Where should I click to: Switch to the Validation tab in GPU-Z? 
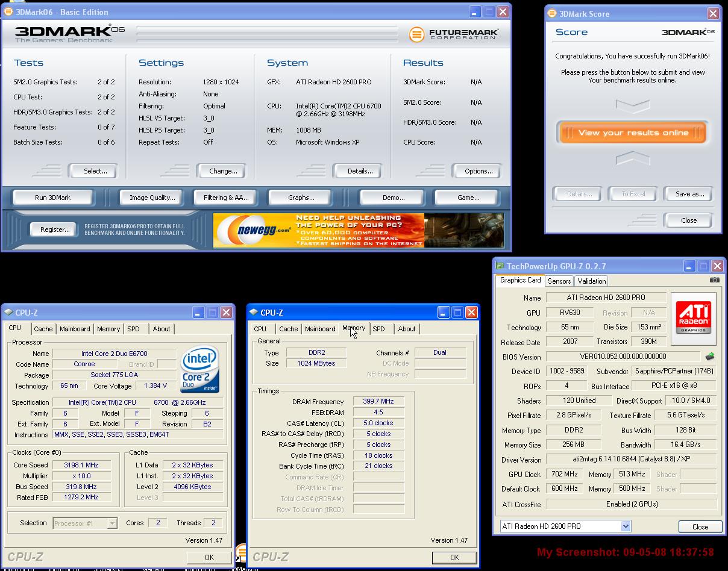tap(591, 281)
